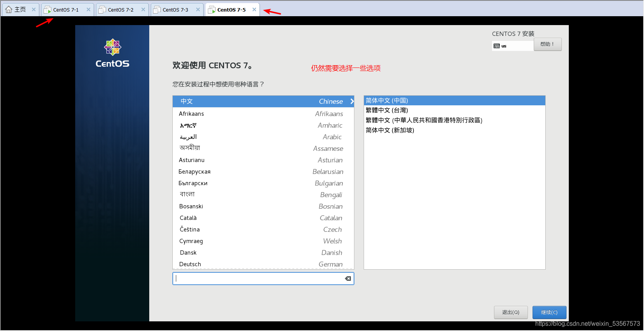The image size is (644, 331).
Task: Click 继续(C) continue button
Action: pyautogui.click(x=550, y=312)
